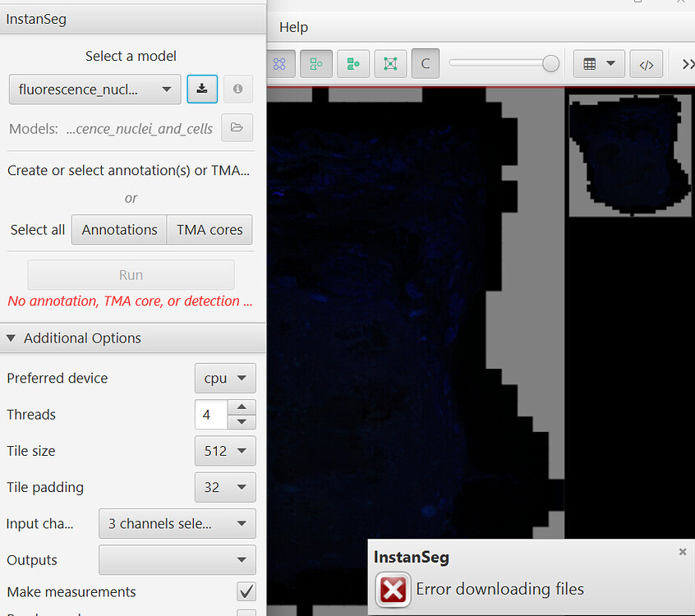The image size is (695, 616).
Task: Open Brightness & Contrast with the C icon
Action: (425, 63)
